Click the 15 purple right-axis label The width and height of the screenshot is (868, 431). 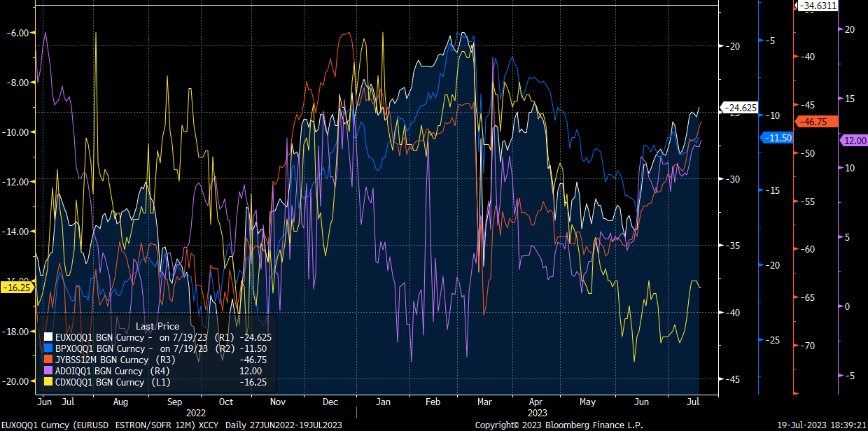[849, 99]
